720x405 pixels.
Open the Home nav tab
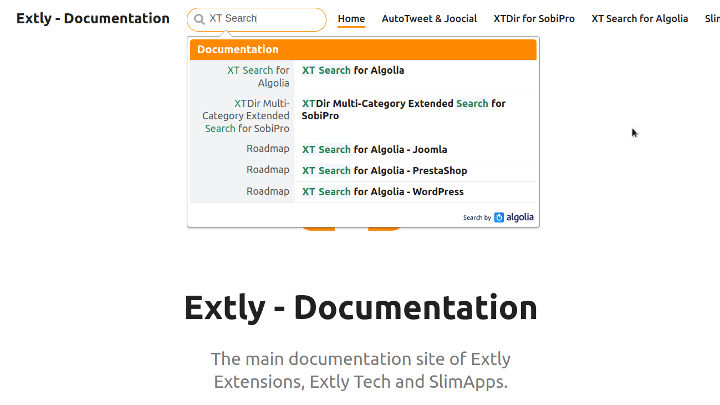[351, 19]
